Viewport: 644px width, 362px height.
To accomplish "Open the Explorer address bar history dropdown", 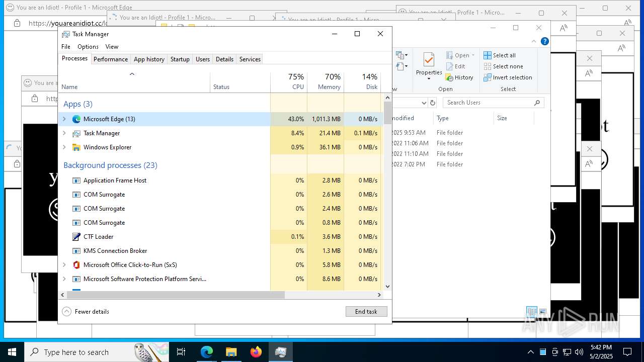I will pyautogui.click(x=424, y=103).
